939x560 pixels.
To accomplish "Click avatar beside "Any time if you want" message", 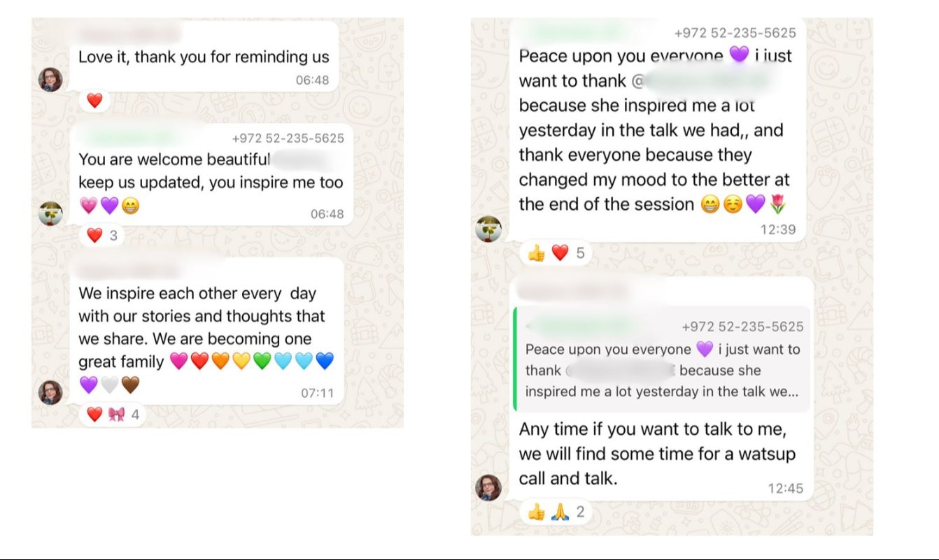I will point(488,487).
